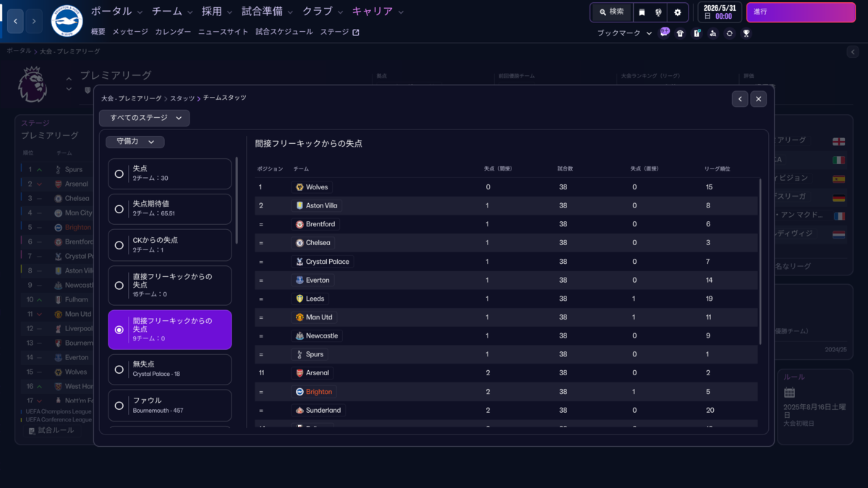
Task: Open the 守備力 category dropdown
Action: [135, 142]
